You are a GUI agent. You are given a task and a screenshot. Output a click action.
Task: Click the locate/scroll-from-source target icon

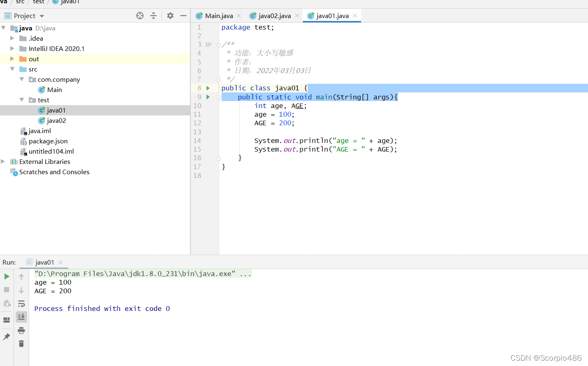tap(140, 16)
